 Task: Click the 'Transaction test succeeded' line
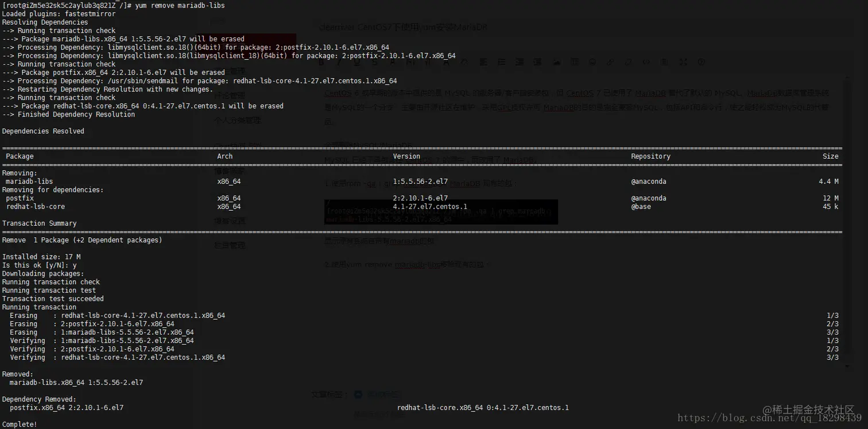point(53,299)
